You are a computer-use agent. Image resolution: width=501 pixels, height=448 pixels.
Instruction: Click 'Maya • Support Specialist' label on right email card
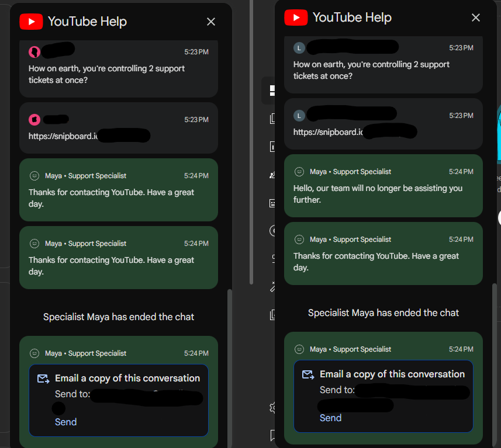pos(351,349)
